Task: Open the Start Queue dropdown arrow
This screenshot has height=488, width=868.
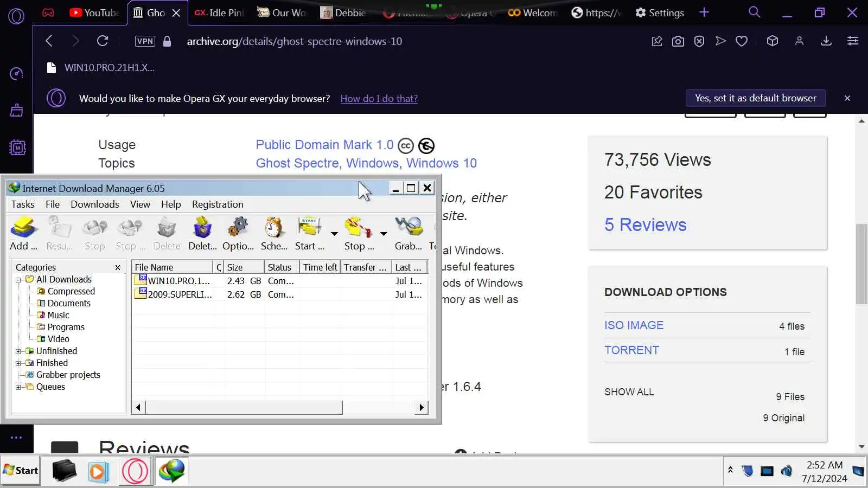Action: point(334,234)
